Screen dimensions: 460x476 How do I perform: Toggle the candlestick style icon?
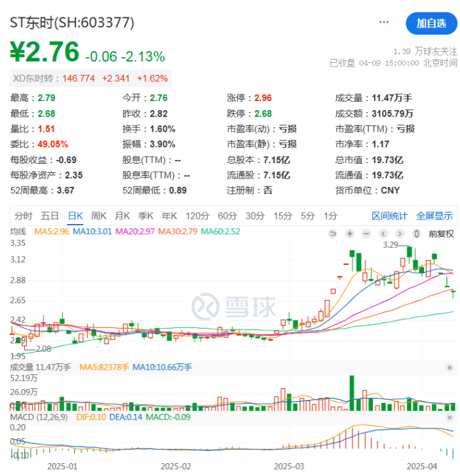click(416, 234)
